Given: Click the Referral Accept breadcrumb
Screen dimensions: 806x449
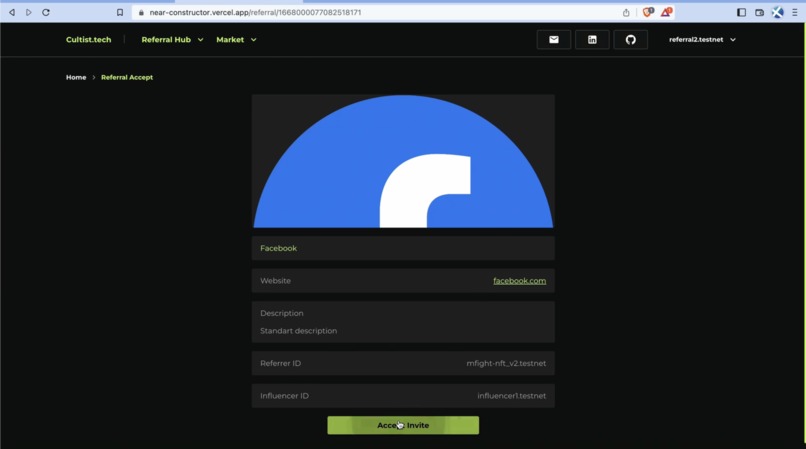Looking at the screenshot, I should pyautogui.click(x=127, y=77).
